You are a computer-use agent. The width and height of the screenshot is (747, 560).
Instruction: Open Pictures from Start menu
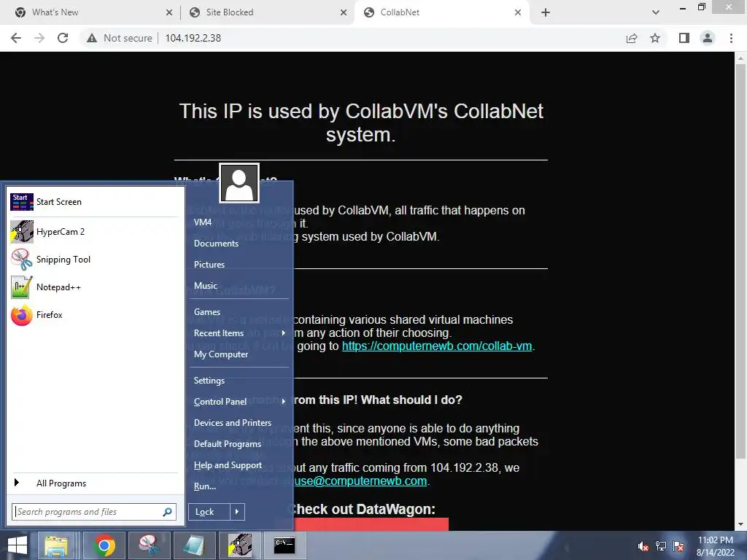click(209, 265)
